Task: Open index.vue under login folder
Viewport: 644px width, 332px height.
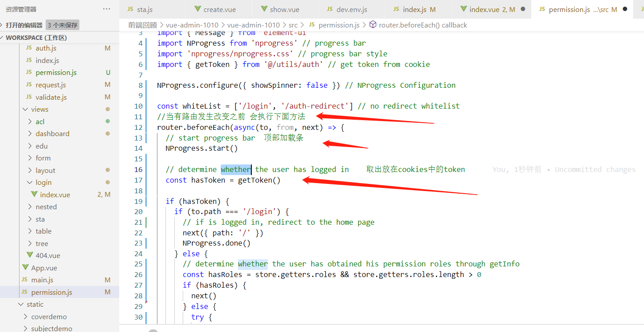Action: click(x=55, y=195)
